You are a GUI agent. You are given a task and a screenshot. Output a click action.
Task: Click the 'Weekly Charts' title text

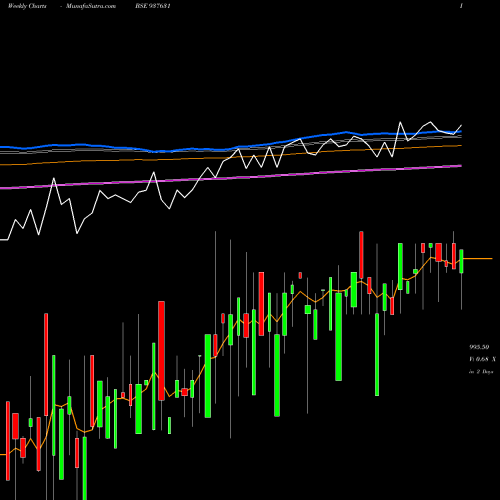point(27,6)
